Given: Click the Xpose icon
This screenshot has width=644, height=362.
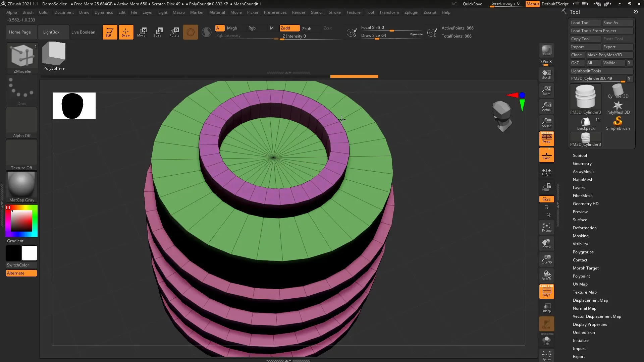Looking at the screenshot, I should click(x=546, y=356).
